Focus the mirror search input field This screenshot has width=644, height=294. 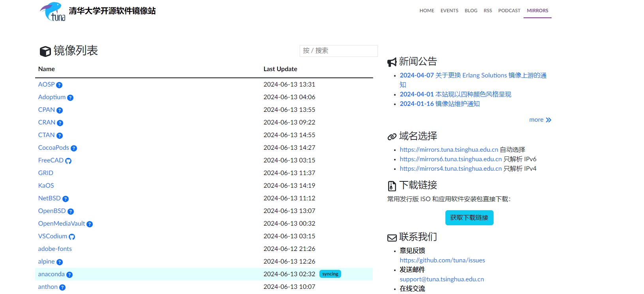[339, 51]
